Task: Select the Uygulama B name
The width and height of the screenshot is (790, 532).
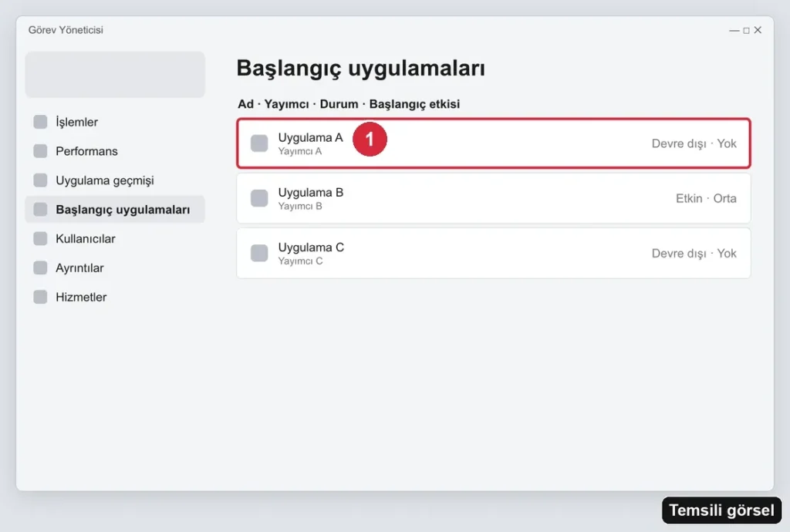Action: pos(310,192)
